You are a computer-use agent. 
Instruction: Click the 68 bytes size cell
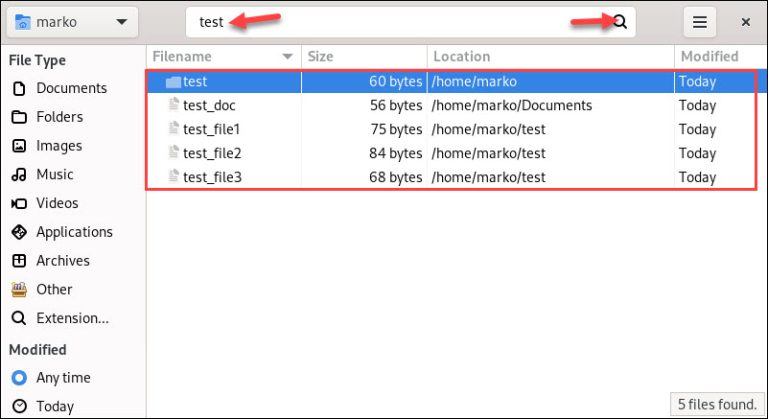coord(396,177)
